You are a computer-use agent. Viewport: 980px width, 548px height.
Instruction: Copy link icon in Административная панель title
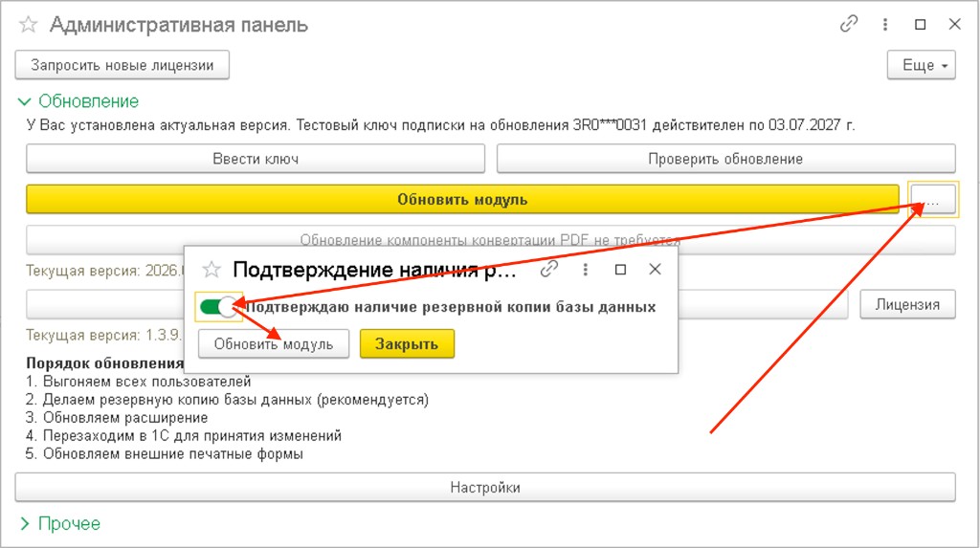849,24
